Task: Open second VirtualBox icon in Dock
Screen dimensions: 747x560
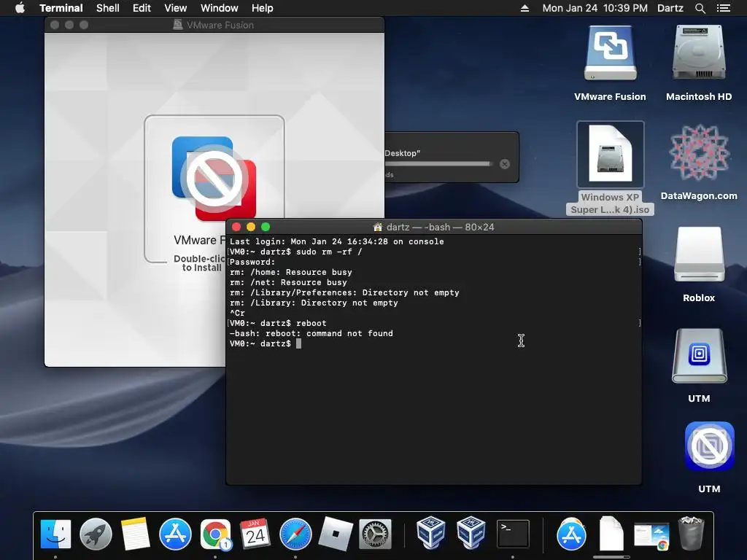Action: [x=471, y=533]
